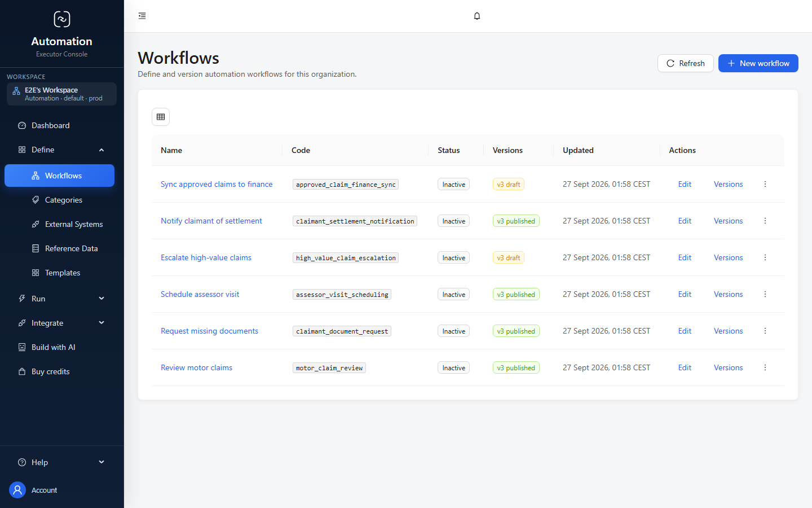The height and width of the screenshot is (508, 812).
Task: Click the Account avatar icon
Action: pos(17,490)
